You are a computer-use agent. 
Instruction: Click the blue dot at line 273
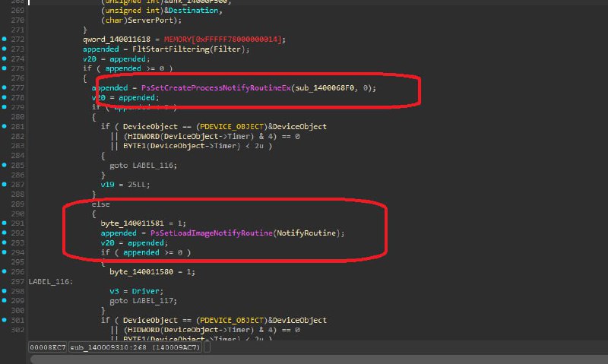(x=5, y=49)
